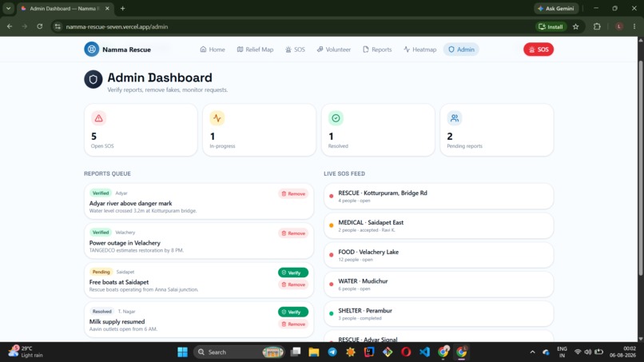The image size is (644, 362).
Task: Open the SOS nav item
Action: 295,50
